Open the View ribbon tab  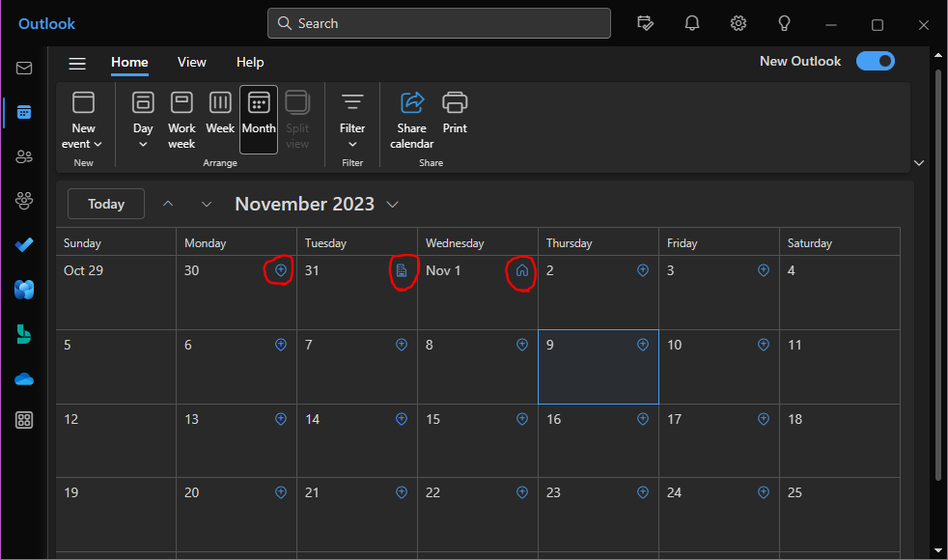pos(192,63)
